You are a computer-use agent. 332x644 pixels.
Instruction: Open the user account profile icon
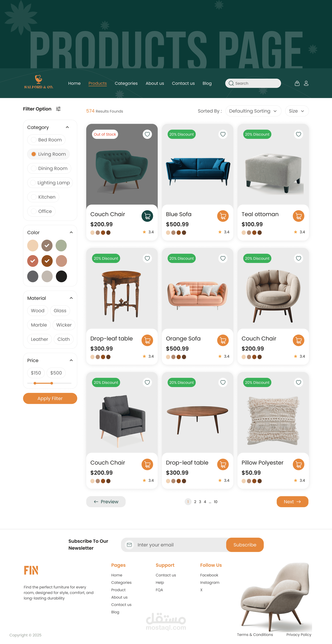pos(306,83)
